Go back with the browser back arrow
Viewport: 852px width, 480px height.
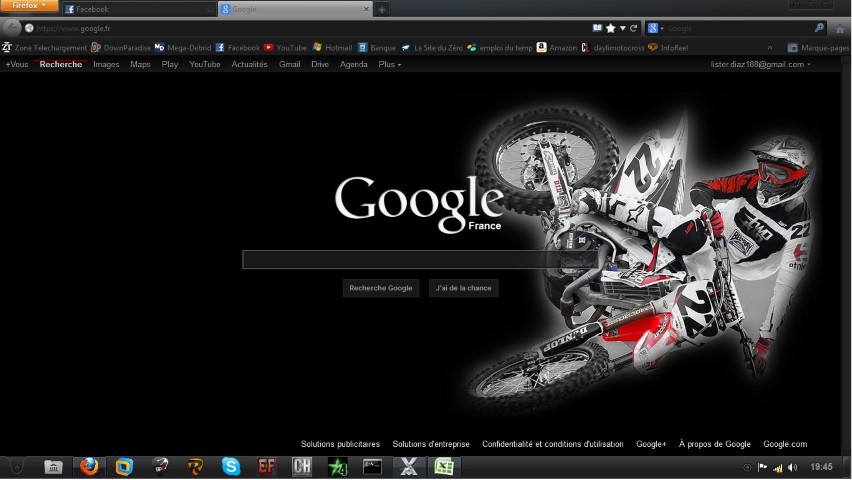11,28
